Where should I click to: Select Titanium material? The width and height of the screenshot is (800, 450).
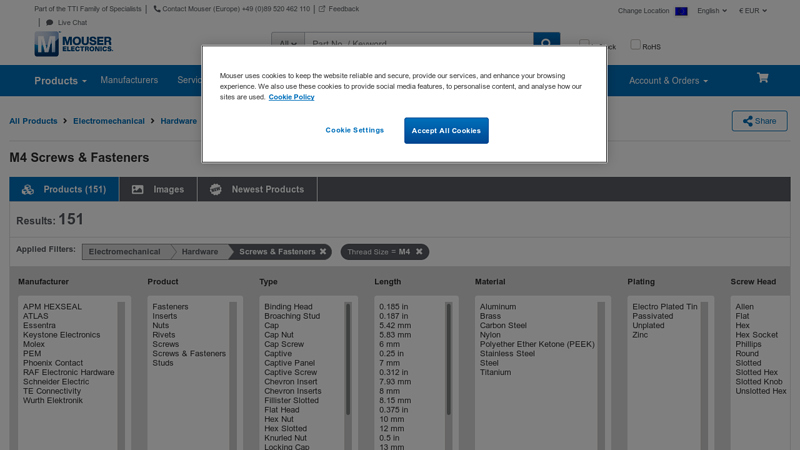coord(495,372)
